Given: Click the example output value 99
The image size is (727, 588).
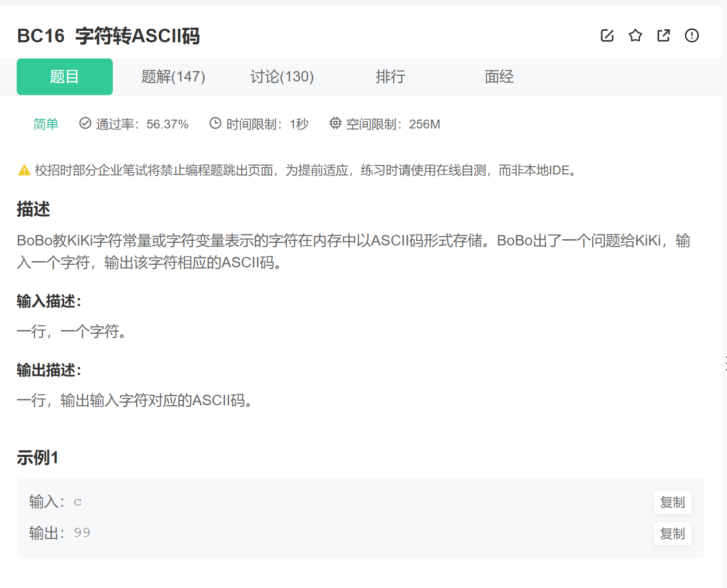Looking at the screenshot, I should (82, 533).
